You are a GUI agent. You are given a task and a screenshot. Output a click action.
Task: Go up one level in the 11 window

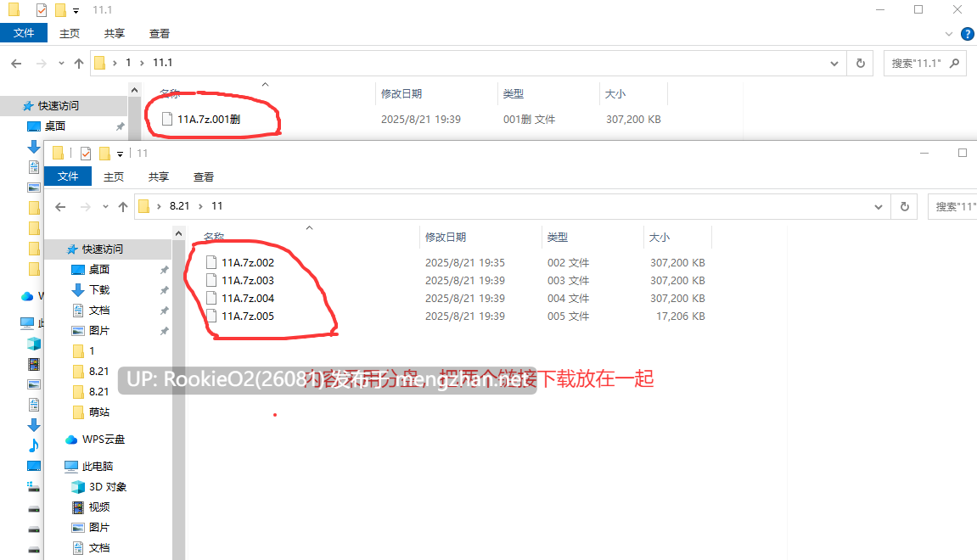click(x=123, y=207)
